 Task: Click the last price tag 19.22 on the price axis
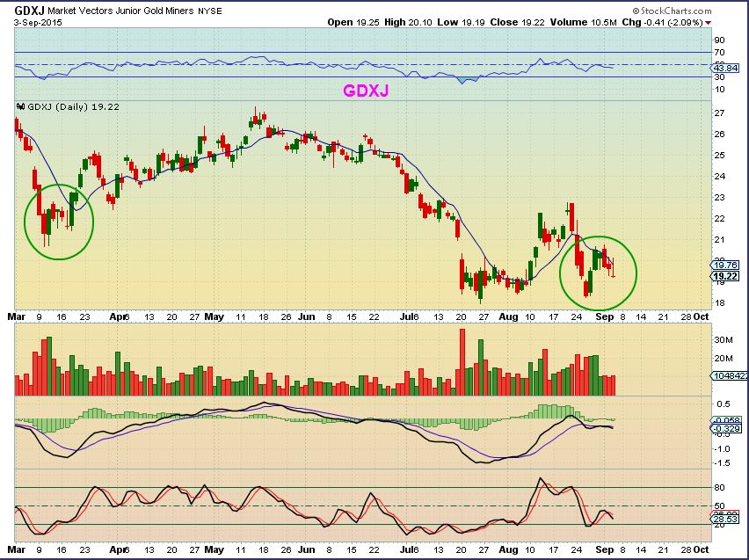click(x=725, y=276)
